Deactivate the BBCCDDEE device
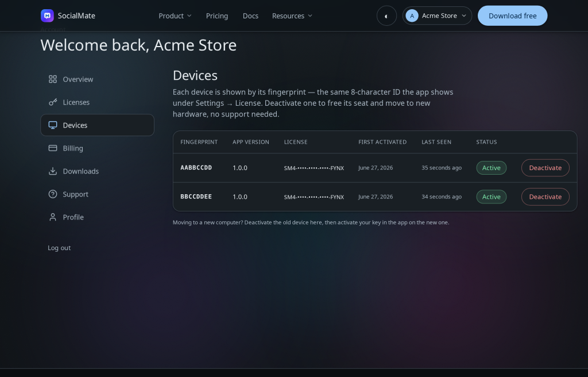The image size is (588, 377). click(546, 197)
